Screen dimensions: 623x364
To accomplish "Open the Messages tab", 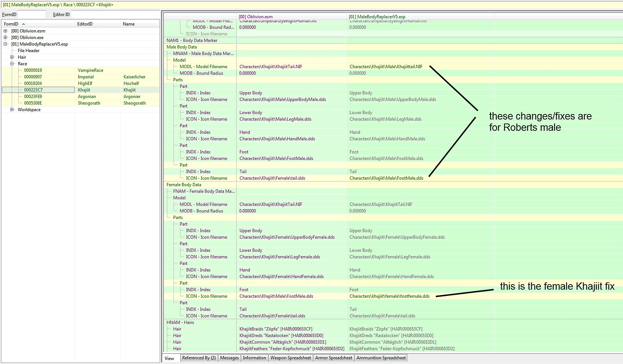I will 229,358.
